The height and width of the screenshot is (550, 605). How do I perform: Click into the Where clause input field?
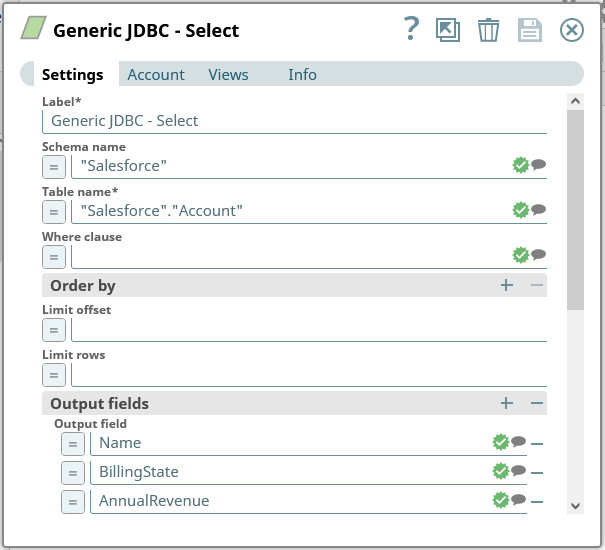(x=290, y=256)
